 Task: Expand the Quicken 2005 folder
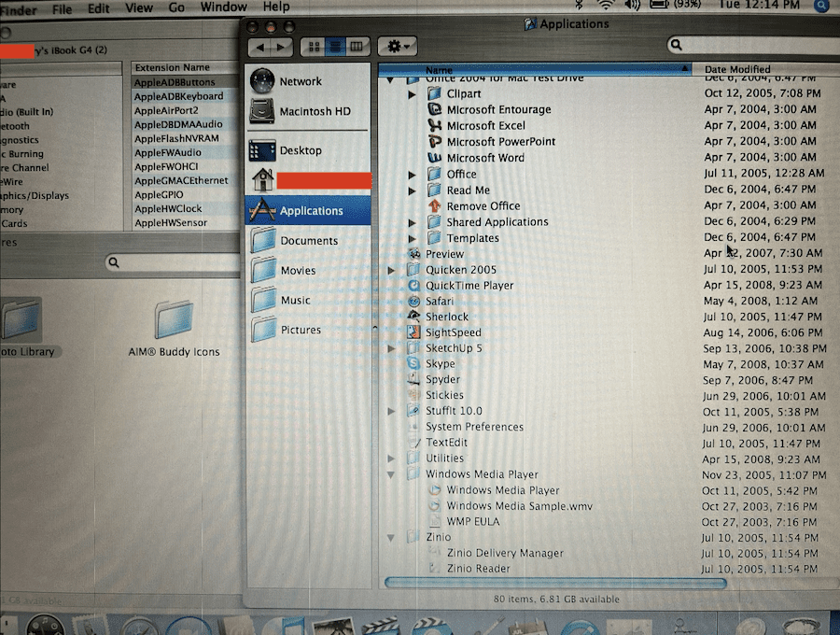pos(392,270)
